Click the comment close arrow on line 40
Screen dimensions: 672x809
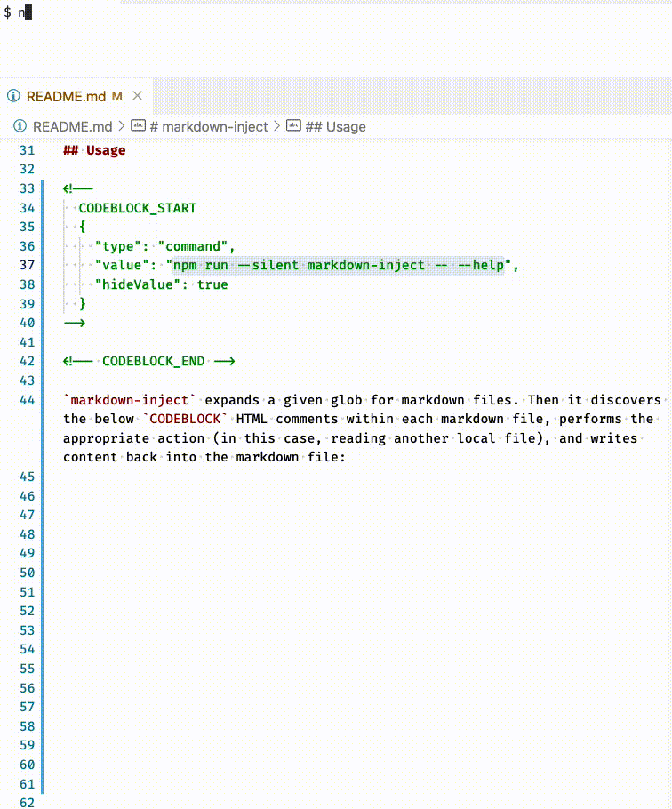click(75, 324)
